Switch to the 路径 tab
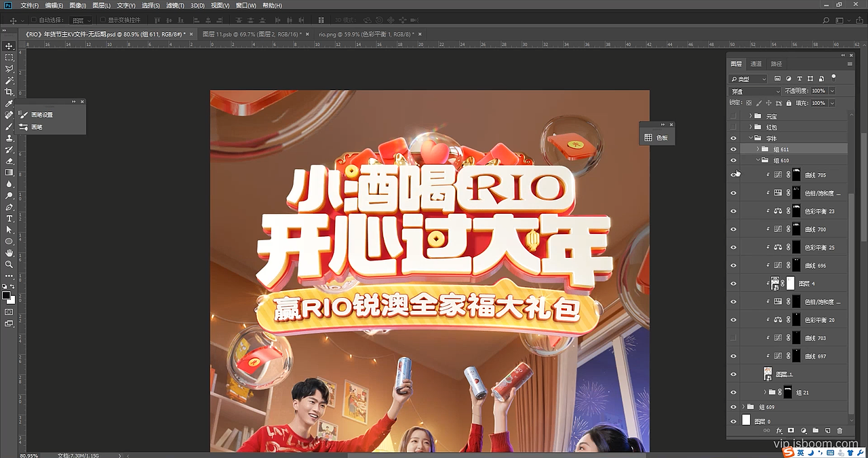This screenshot has height=458, width=868. point(777,64)
